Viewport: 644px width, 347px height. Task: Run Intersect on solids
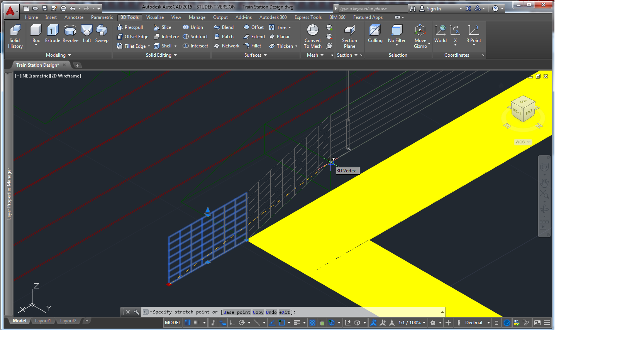195,46
